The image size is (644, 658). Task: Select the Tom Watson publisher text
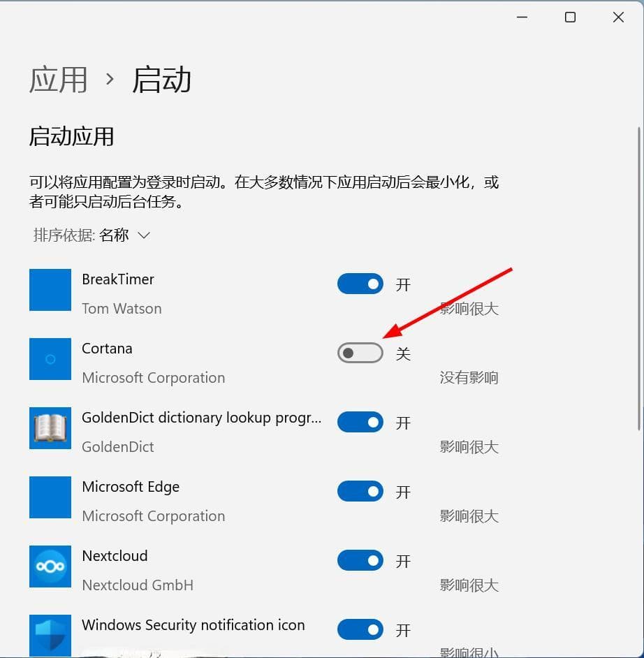click(122, 309)
